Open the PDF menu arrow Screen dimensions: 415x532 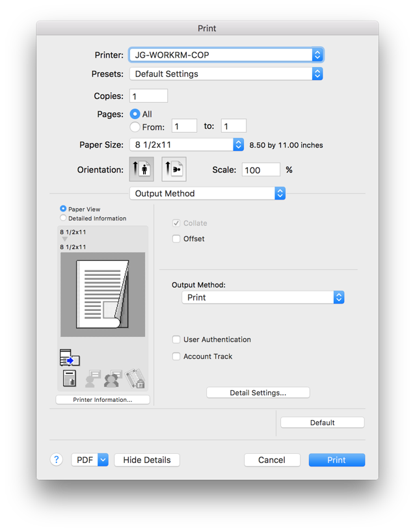pos(103,460)
